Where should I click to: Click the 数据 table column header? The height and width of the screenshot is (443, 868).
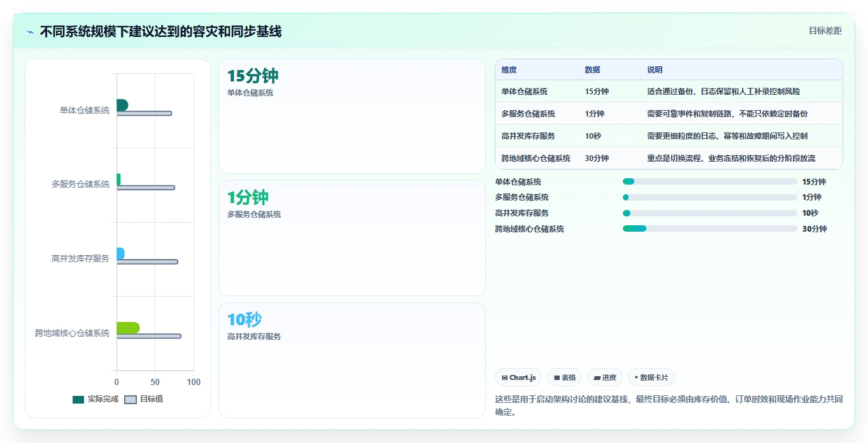point(592,70)
